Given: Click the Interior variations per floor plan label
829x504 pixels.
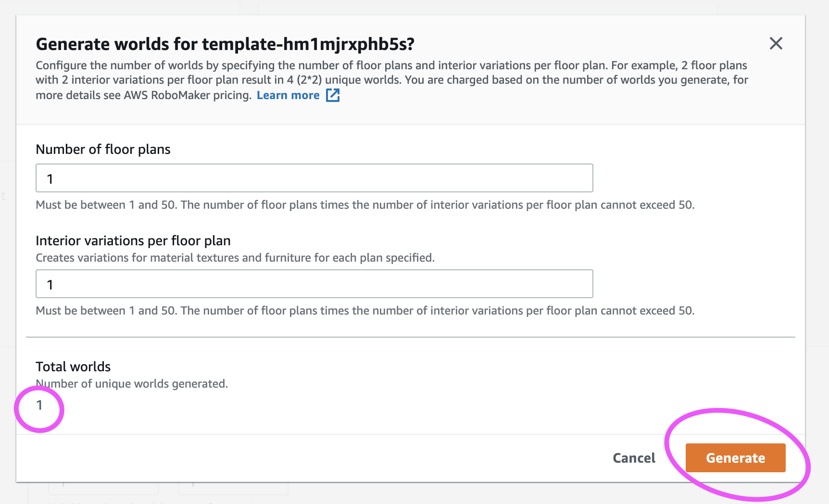Looking at the screenshot, I should click(x=133, y=240).
